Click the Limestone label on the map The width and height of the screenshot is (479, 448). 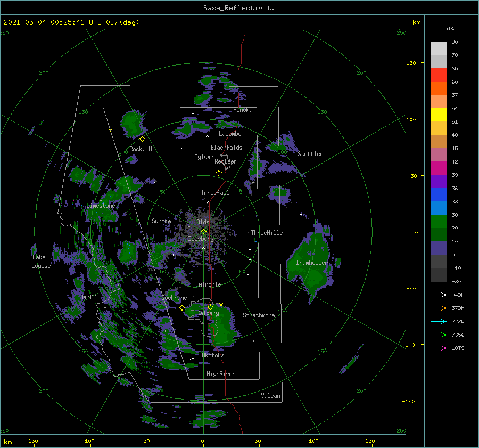(101, 206)
